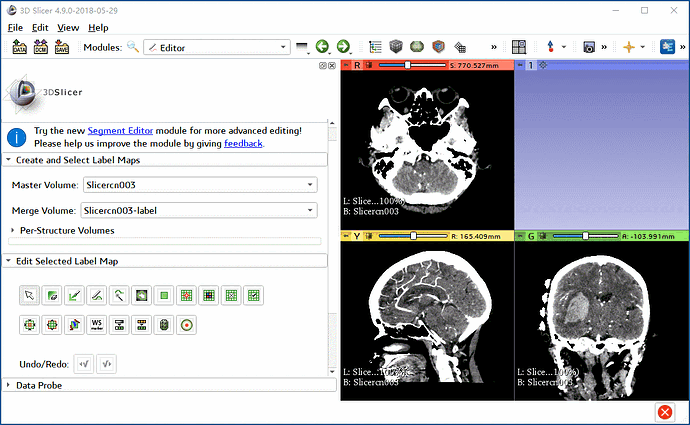
Task: Select the Dilate effect tool
Action: (52, 325)
